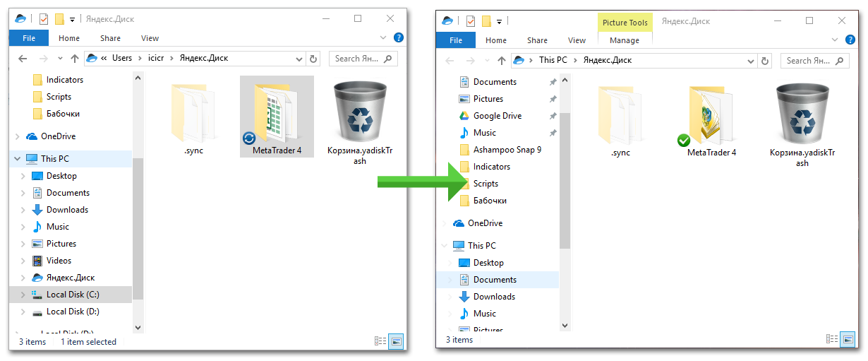Open Google Drive in right navigation pane
This screenshot has height=361, width=868.
point(498,116)
